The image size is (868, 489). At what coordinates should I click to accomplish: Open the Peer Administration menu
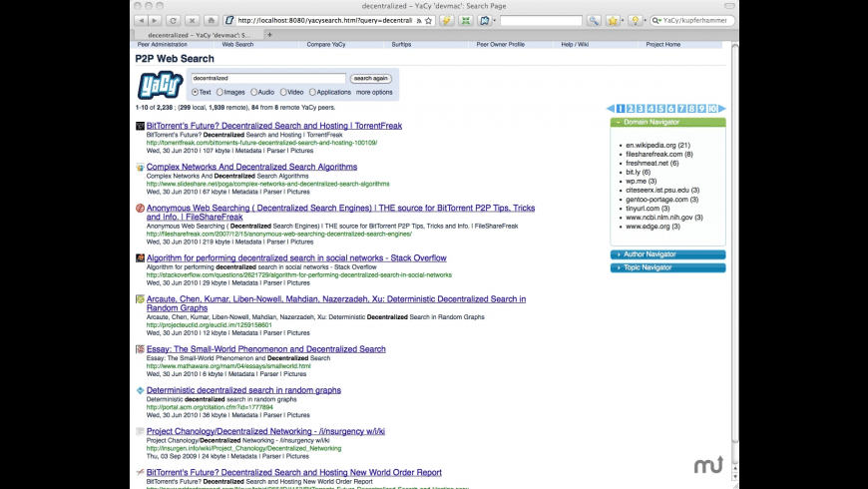pos(163,44)
